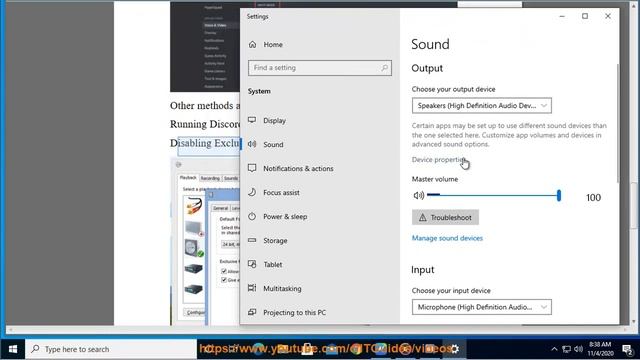
Task: Open Notifications & actions settings
Action: 291,169
